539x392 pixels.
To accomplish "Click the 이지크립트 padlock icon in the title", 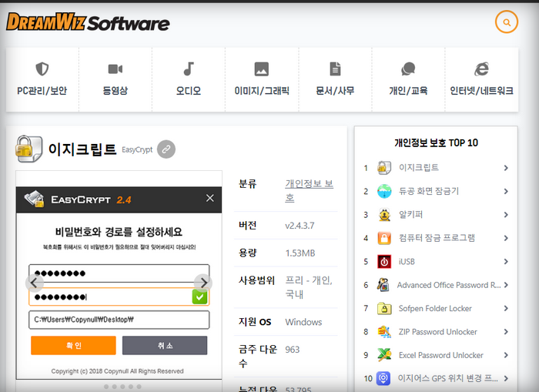I will coord(29,149).
